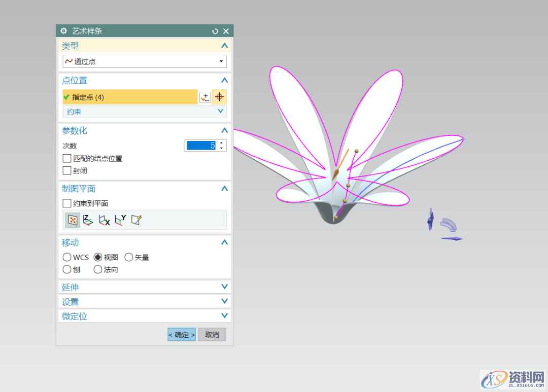Check the 封闭 option
This screenshot has width=548, height=392.
pos(67,171)
